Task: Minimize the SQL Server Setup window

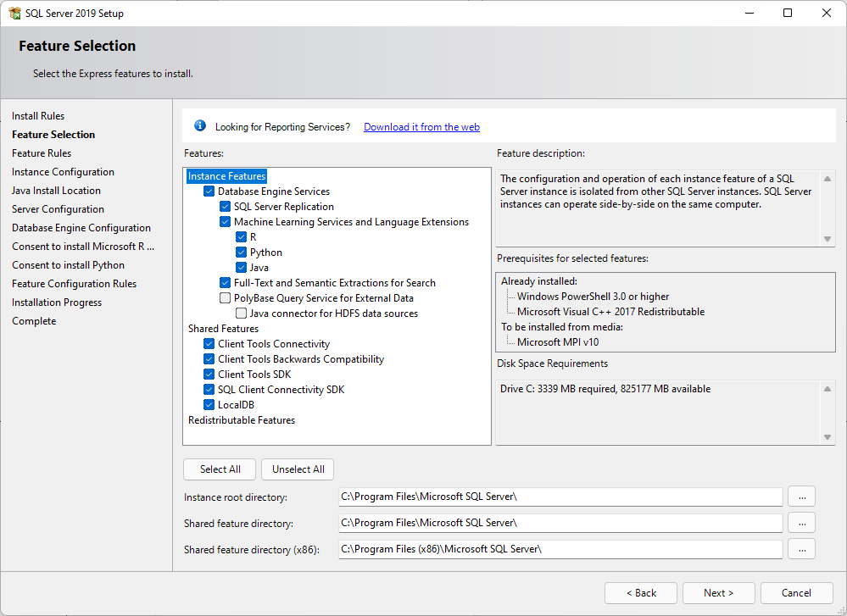Action: point(749,13)
